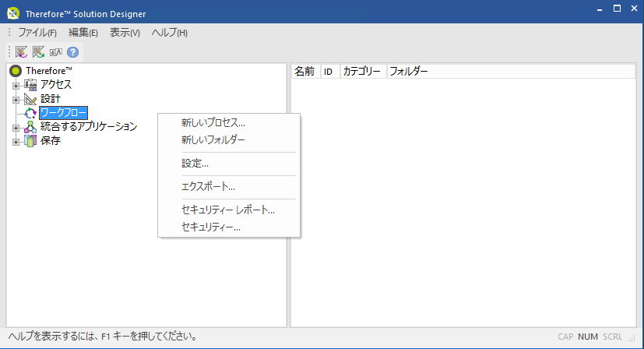
Task: Click the first designer toolbar icon
Action: tap(21, 52)
